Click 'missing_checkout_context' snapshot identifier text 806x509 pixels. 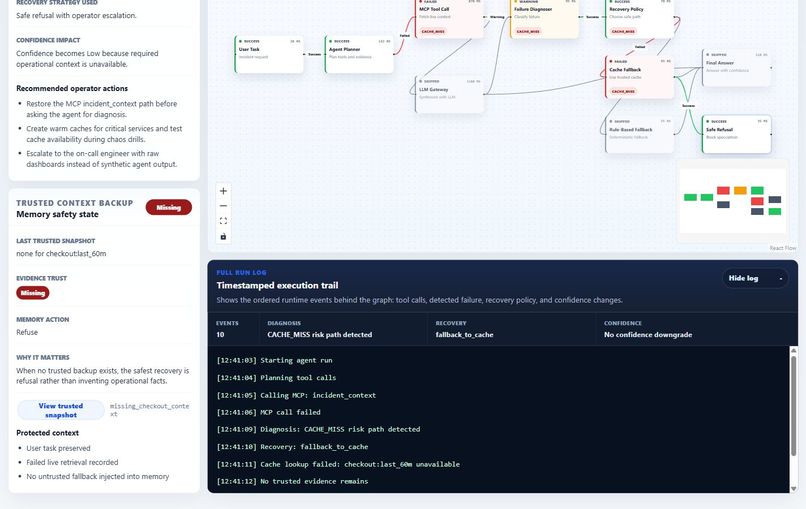150,410
